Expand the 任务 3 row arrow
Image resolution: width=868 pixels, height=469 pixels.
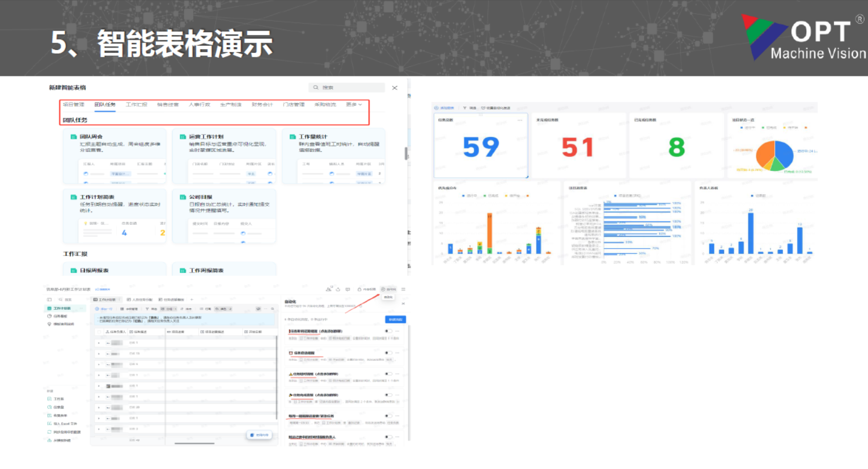[x=99, y=429]
